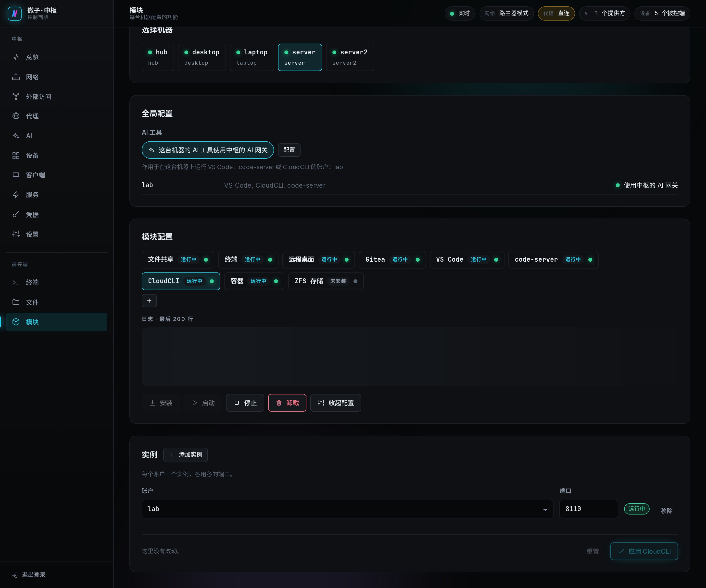Screen dimensions: 706x588
Task: Open the 总览 overview page icon
Action: pos(16,57)
